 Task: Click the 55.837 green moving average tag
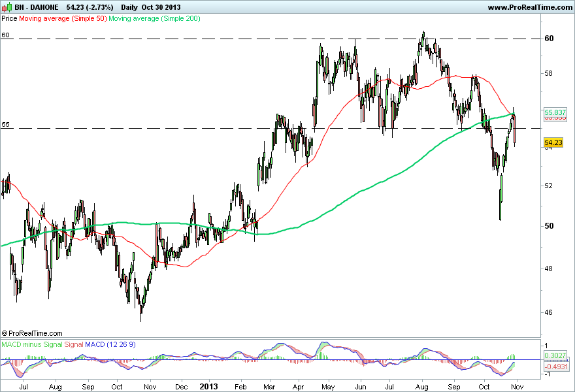tap(555, 112)
